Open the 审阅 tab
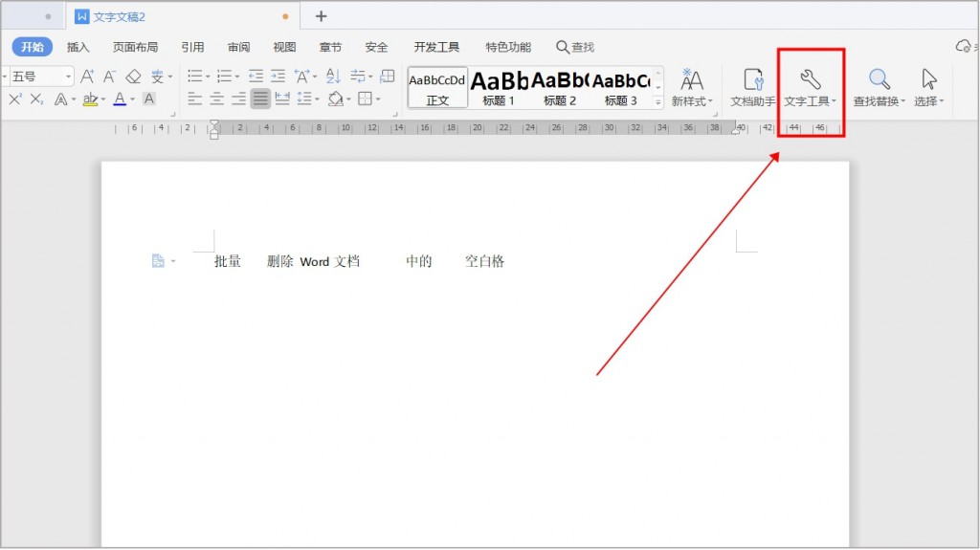The height and width of the screenshot is (550, 980). click(238, 47)
